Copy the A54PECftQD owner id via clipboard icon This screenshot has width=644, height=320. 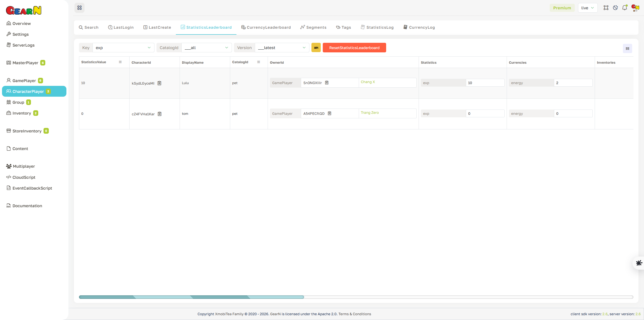click(x=330, y=113)
